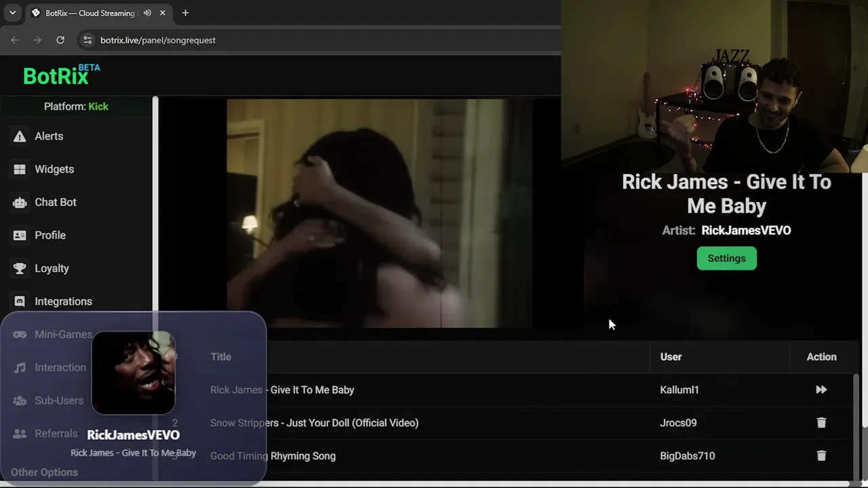Click the Title column header
Image resolution: width=868 pixels, height=488 pixels.
tap(220, 357)
